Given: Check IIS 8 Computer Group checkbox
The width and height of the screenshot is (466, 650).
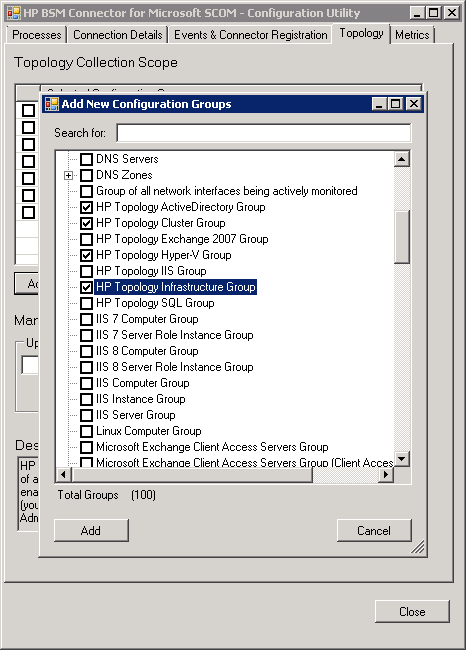Looking at the screenshot, I should pos(86,351).
